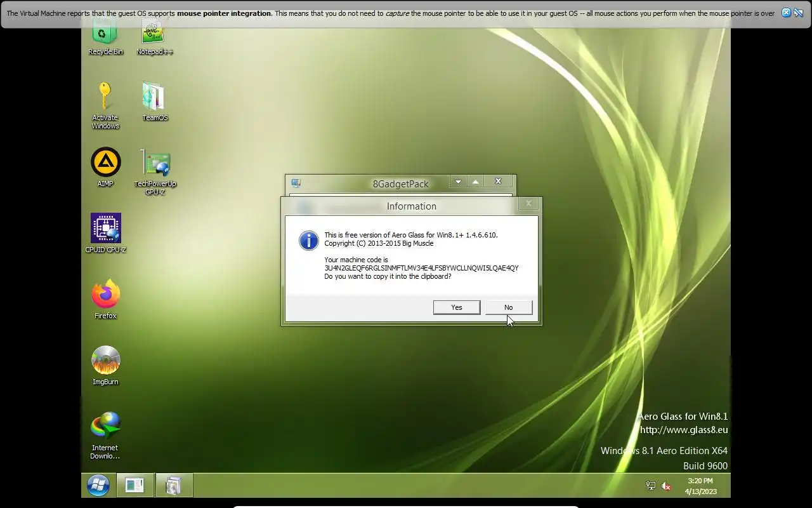Click Yes to copy machine code
The width and height of the screenshot is (812, 508).
click(x=457, y=307)
